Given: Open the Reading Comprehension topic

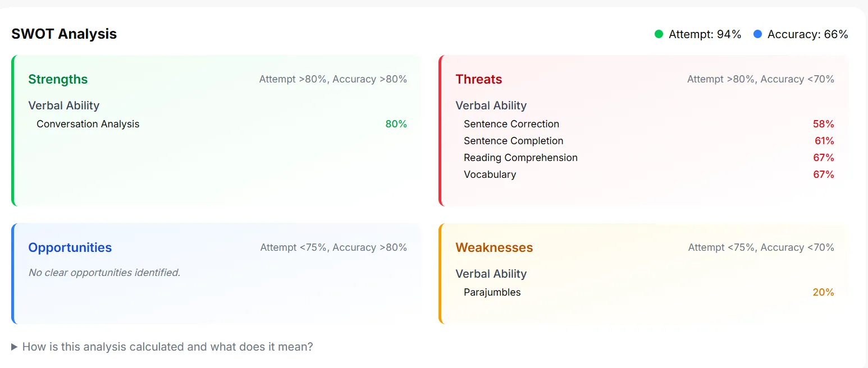Looking at the screenshot, I should pos(520,158).
